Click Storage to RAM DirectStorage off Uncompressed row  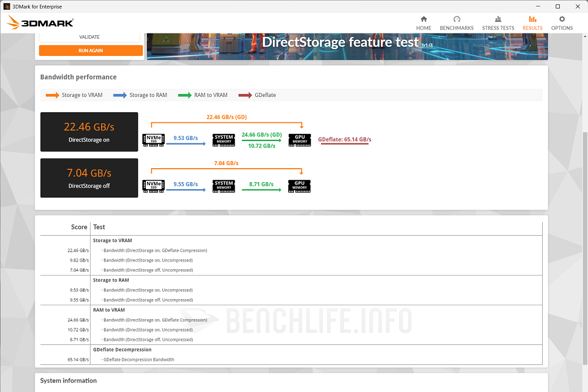tap(292, 300)
